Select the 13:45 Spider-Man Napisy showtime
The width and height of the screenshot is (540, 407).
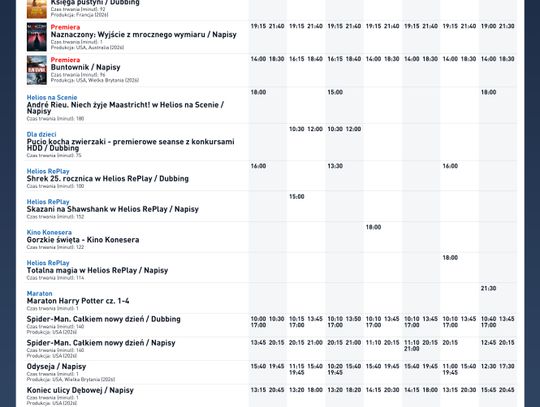pyautogui.click(x=258, y=343)
